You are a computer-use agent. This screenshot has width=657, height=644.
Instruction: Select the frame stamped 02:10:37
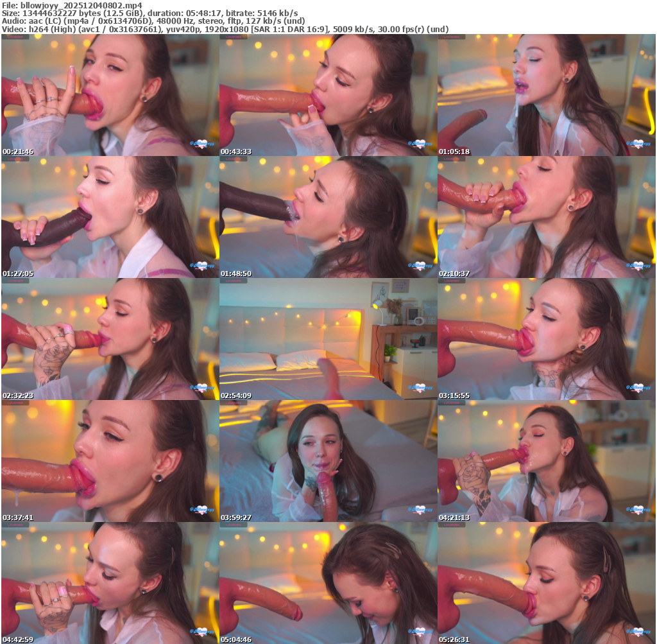click(x=547, y=217)
